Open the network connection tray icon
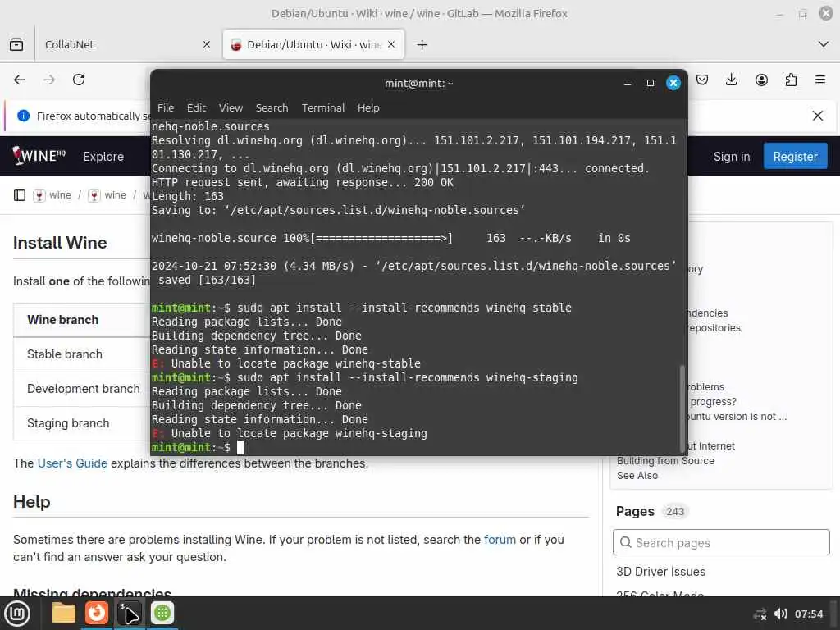 760,614
